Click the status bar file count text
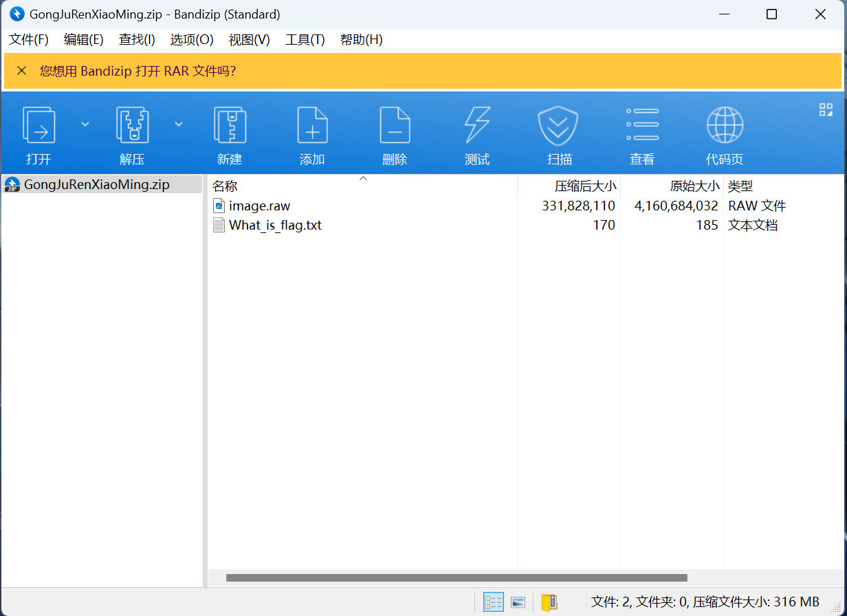 [705, 602]
